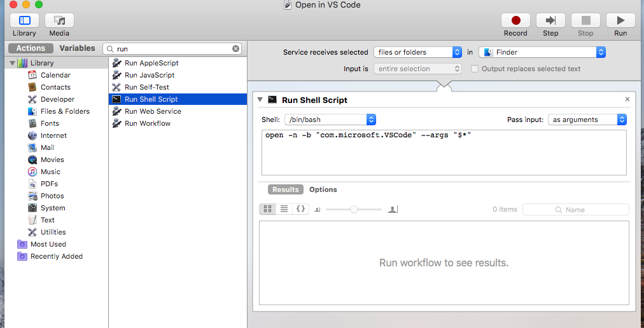Select the Run Self-Test action
The height and width of the screenshot is (328, 644).
(x=178, y=87)
